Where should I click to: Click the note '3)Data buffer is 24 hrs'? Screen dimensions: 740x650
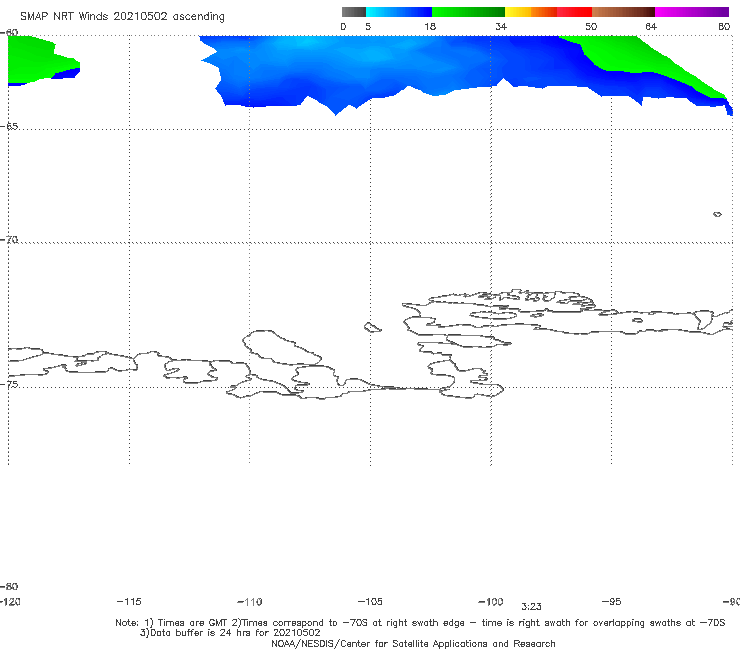coord(230,633)
